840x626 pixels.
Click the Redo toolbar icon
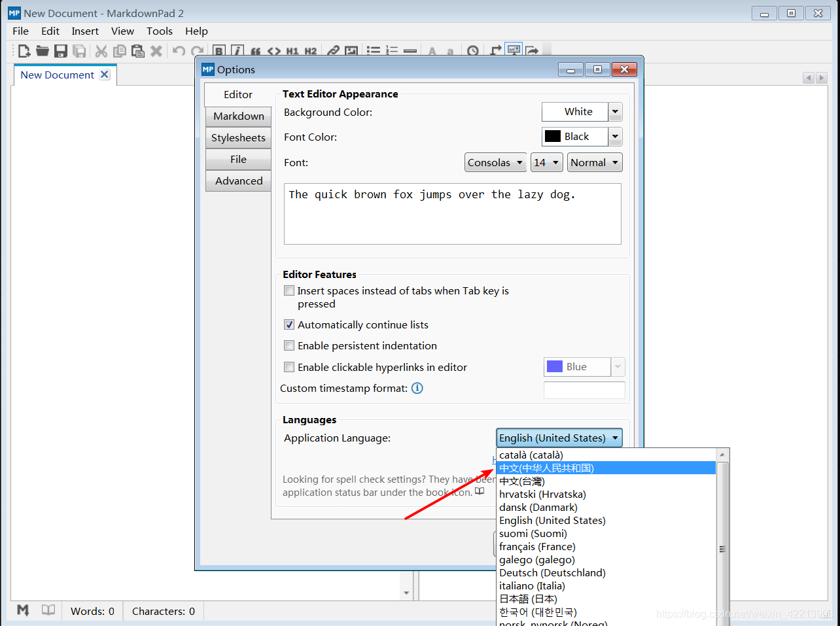[x=197, y=51]
